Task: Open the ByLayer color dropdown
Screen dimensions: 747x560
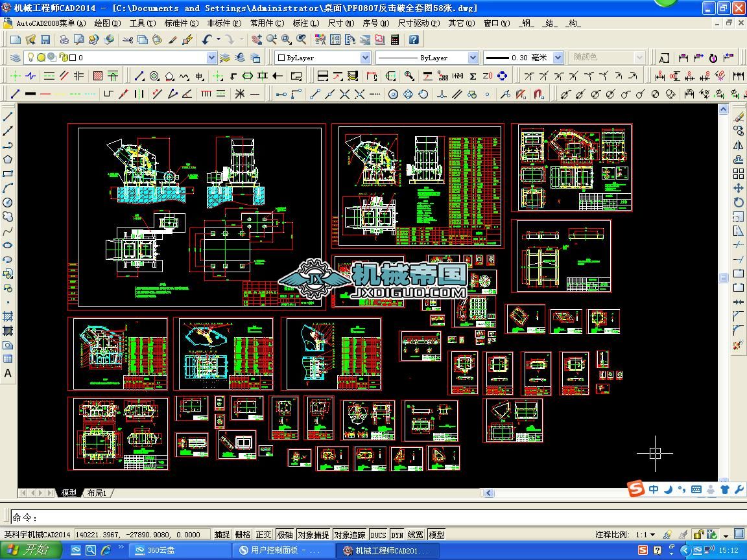Action: [x=365, y=58]
